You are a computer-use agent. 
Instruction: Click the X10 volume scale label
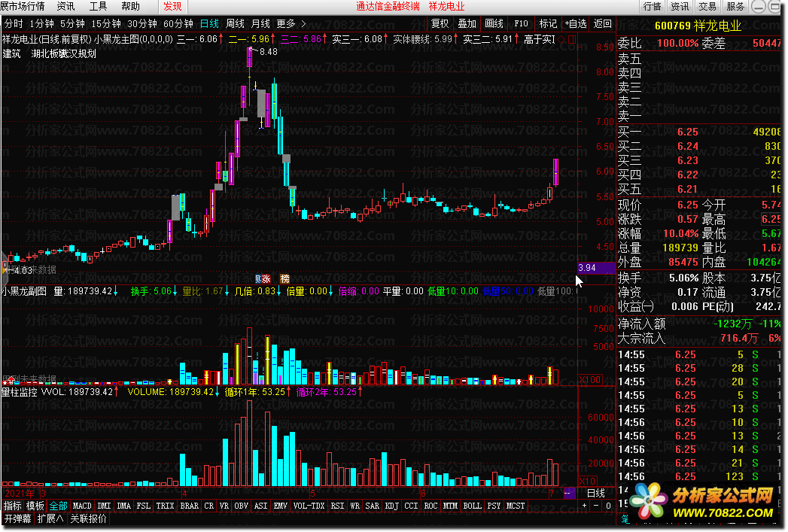click(x=588, y=482)
